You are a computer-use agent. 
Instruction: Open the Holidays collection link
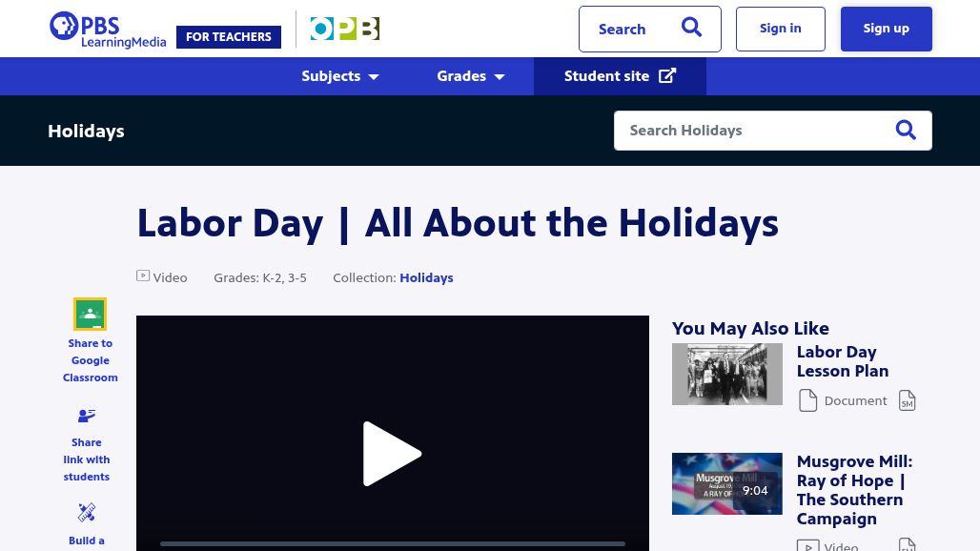click(426, 278)
